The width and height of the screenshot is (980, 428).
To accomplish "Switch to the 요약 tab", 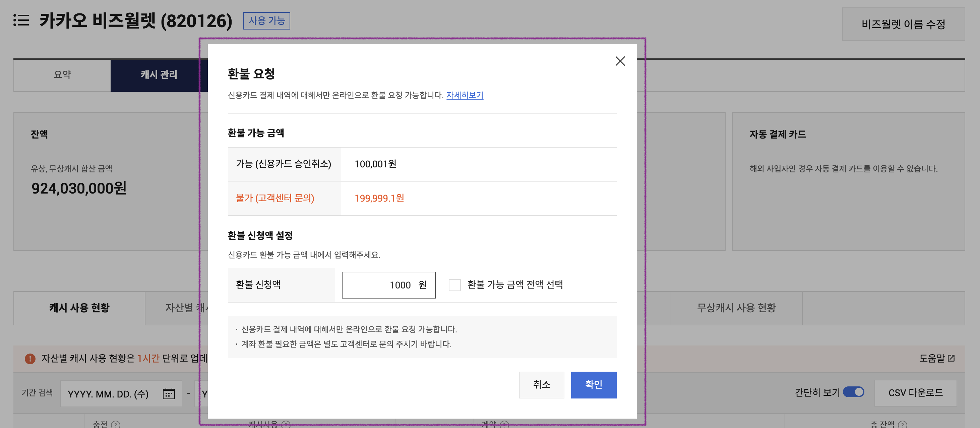I will click(62, 75).
